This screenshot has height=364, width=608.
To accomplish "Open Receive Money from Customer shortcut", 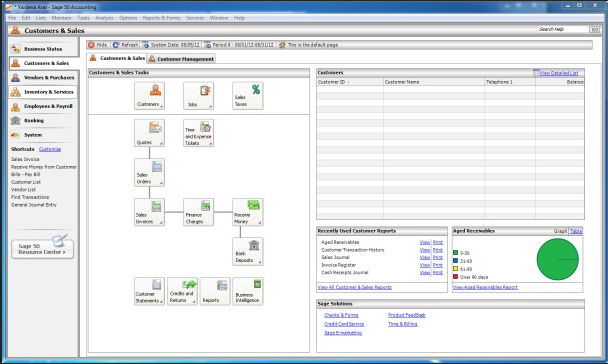I will coord(44,167).
